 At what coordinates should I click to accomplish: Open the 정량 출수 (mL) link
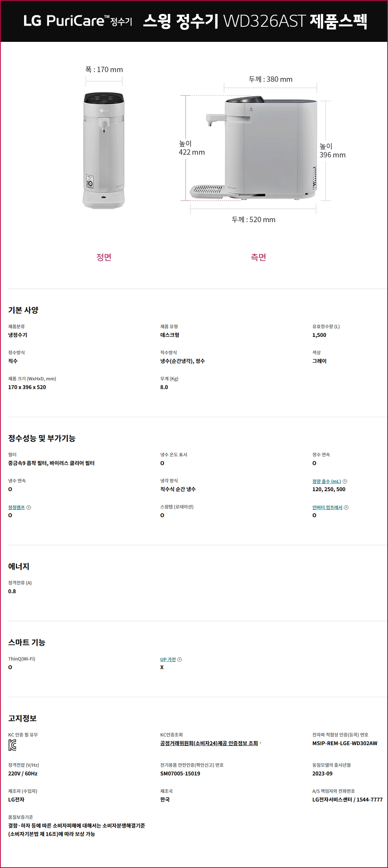point(327,481)
